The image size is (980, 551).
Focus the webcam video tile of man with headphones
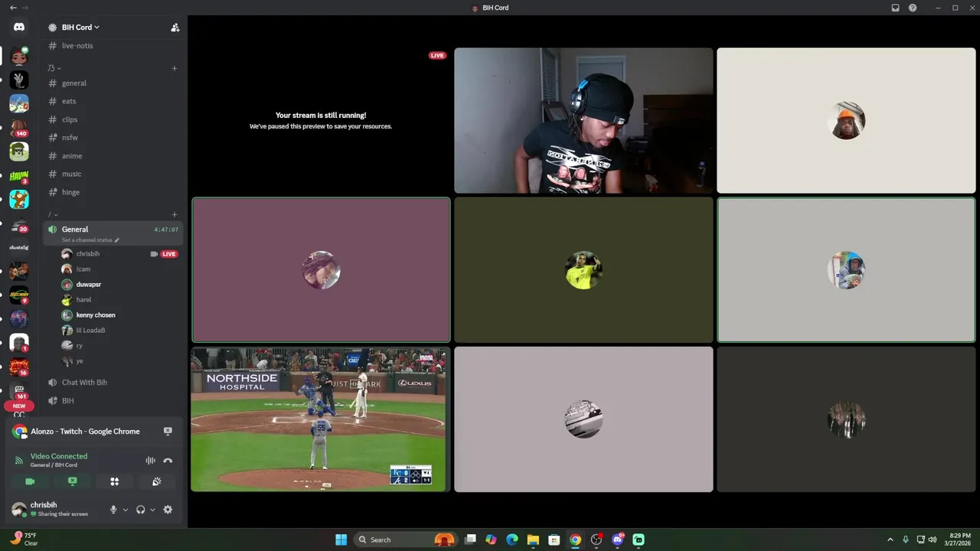[583, 120]
